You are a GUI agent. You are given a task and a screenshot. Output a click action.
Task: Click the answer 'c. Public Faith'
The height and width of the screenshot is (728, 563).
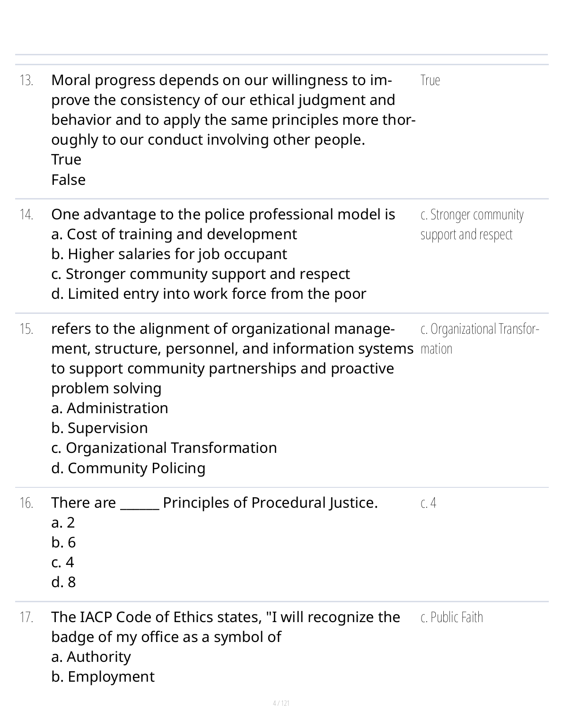(452, 617)
